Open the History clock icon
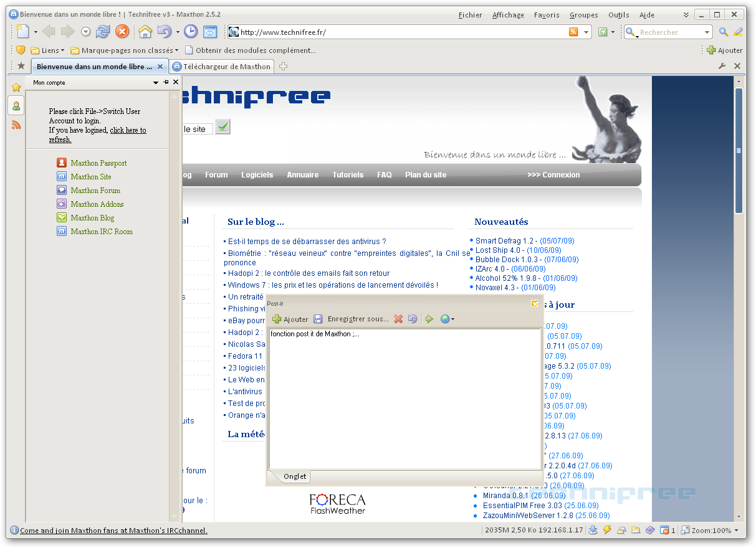This screenshot has height=548, width=756. (x=191, y=32)
